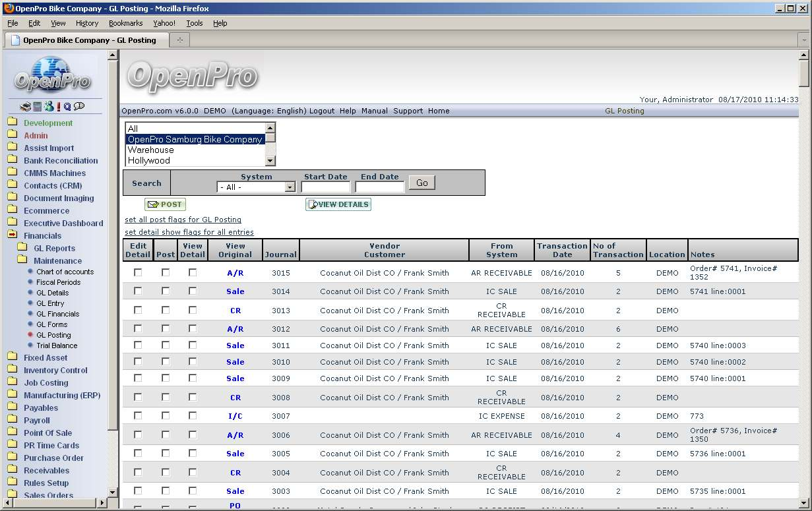812x511 pixels.
Task: Click the users icon below OpenPro logo
Action: (x=48, y=107)
